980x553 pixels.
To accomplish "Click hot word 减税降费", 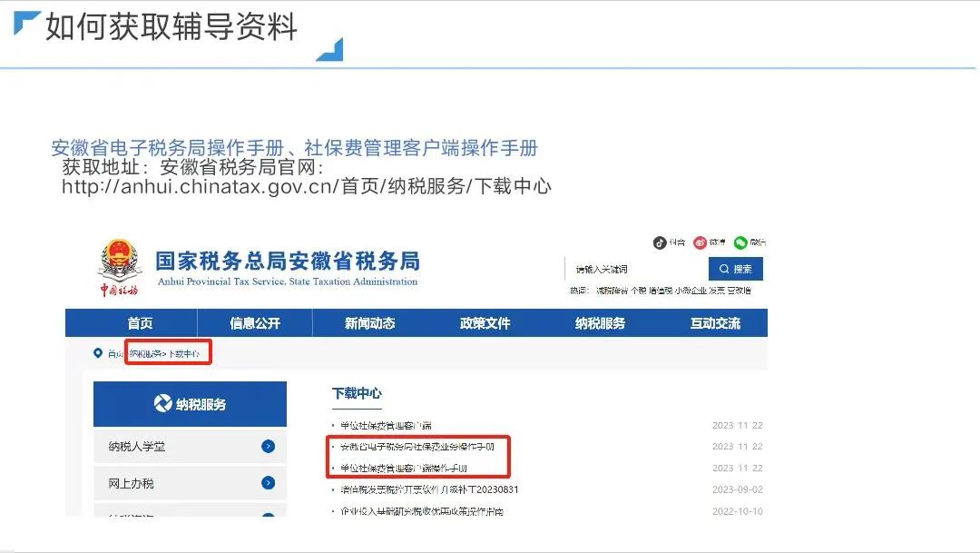I will click(612, 291).
